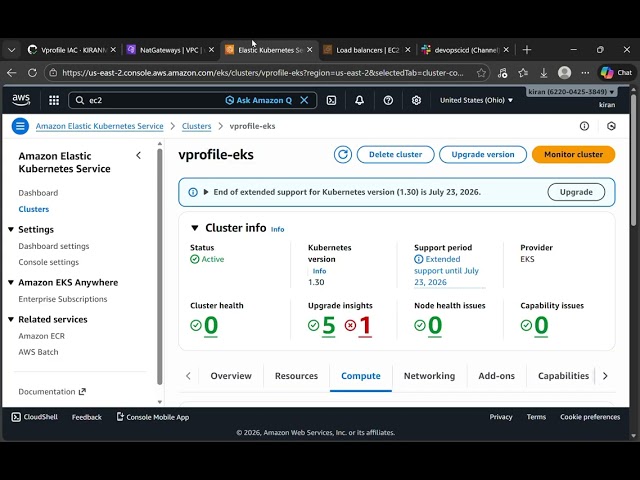Expand the end of support banner details
Viewport: 640px width, 480px height.
point(206,192)
